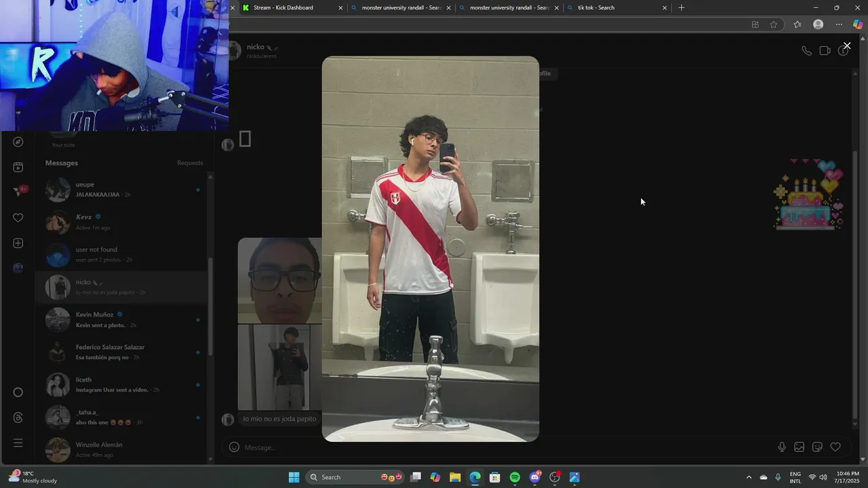Open the Kevin Muñoz conversation
The height and width of the screenshot is (488, 868).
click(122, 320)
